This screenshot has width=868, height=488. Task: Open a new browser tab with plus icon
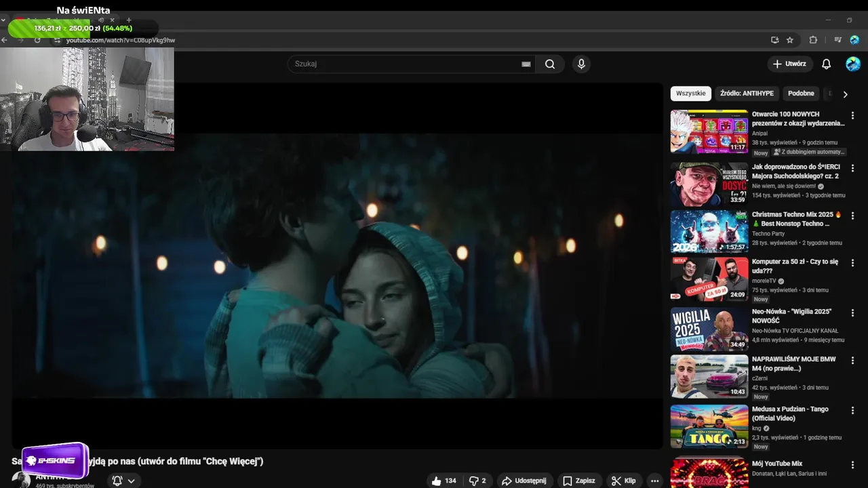129,20
